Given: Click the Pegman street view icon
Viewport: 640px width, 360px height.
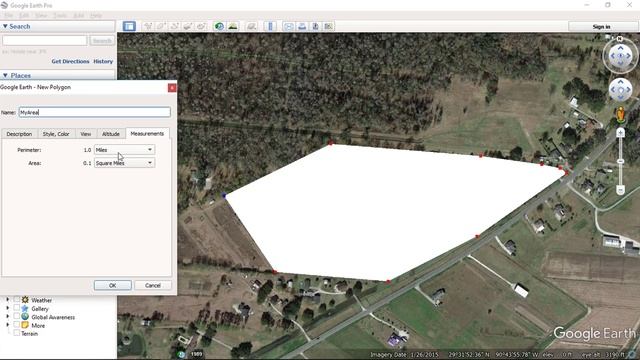Looking at the screenshot, I should [620, 115].
